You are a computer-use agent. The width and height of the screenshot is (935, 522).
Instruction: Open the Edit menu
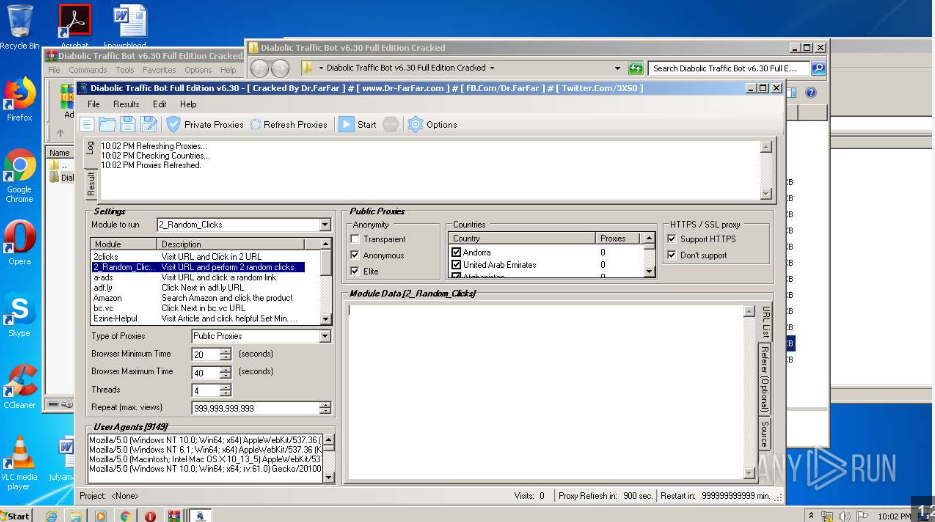click(159, 104)
